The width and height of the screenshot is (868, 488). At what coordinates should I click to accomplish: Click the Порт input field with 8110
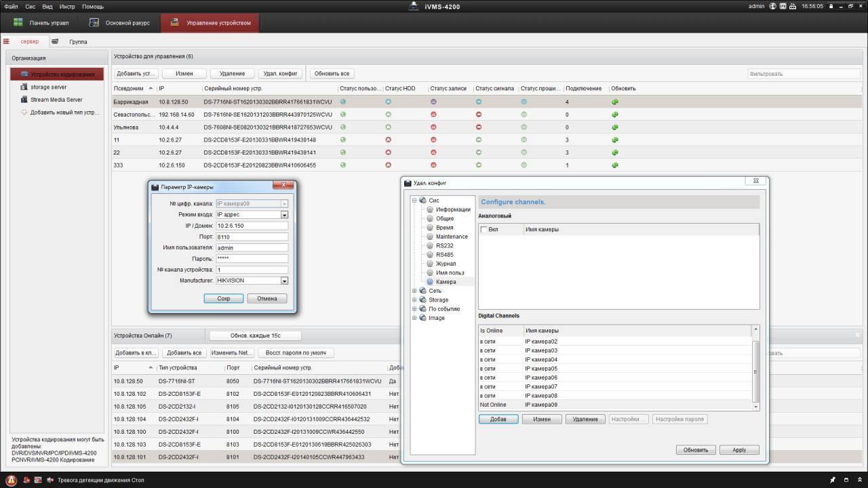(x=252, y=237)
